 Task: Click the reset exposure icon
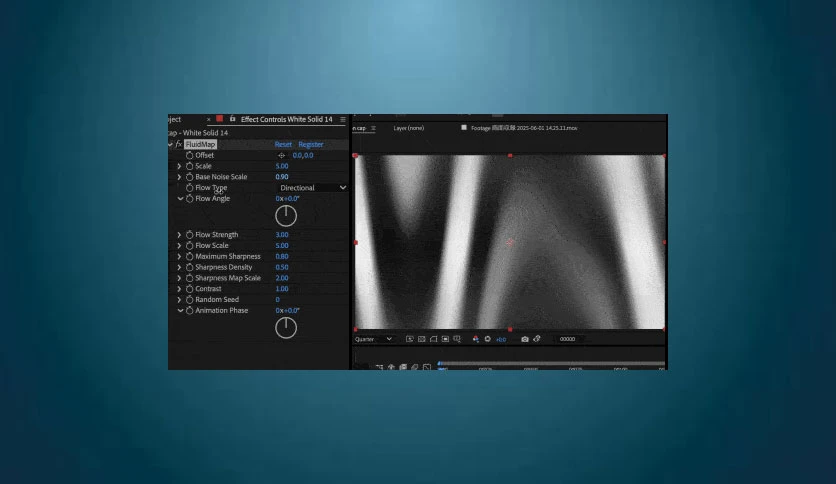click(487, 339)
